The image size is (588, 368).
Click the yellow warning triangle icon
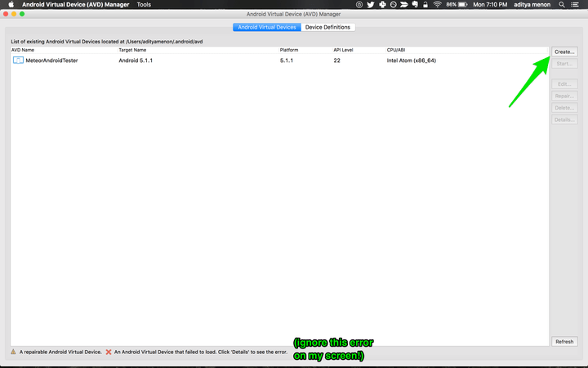point(14,352)
